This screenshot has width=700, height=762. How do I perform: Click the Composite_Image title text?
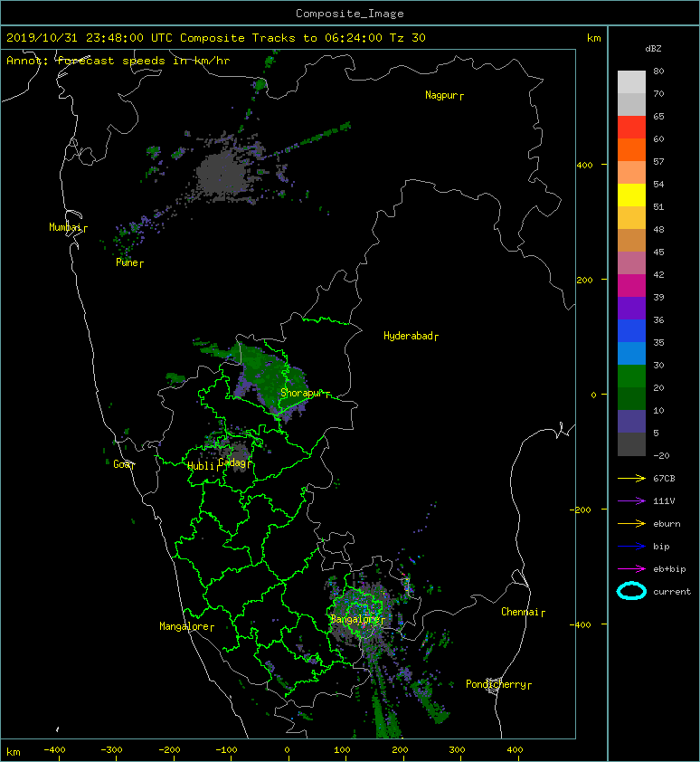pyautogui.click(x=350, y=14)
